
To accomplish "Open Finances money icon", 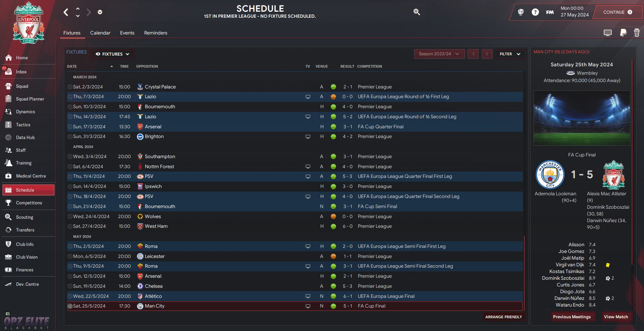I will (x=9, y=270).
